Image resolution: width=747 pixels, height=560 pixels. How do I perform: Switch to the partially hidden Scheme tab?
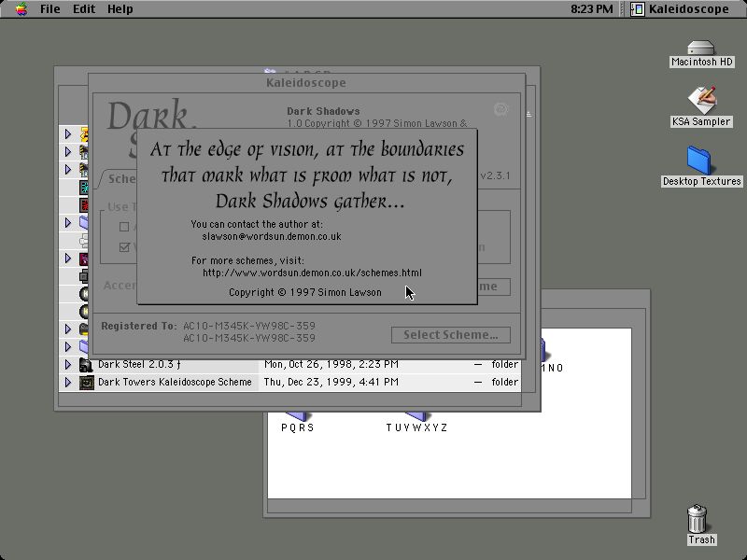[x=119, y=179]
